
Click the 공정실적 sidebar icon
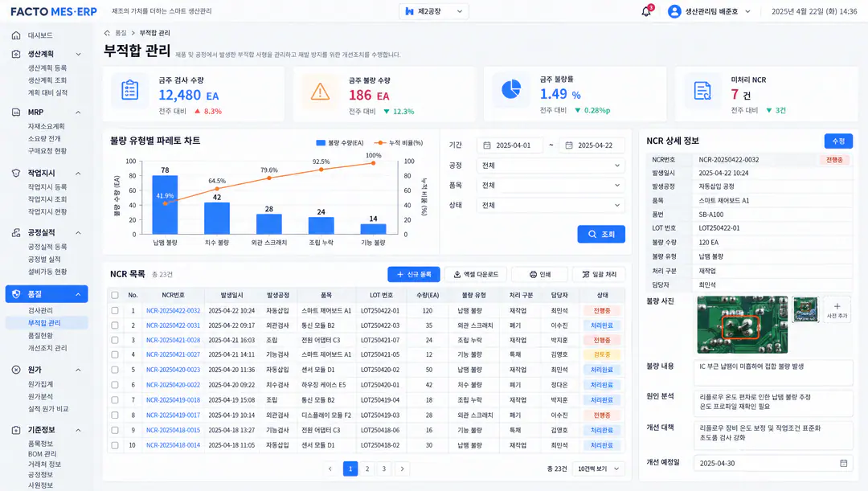point(16,232)
